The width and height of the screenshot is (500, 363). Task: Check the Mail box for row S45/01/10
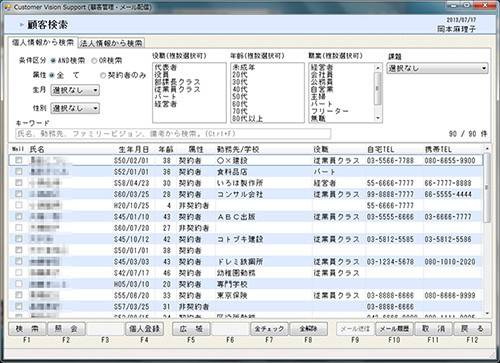(19, 216)
